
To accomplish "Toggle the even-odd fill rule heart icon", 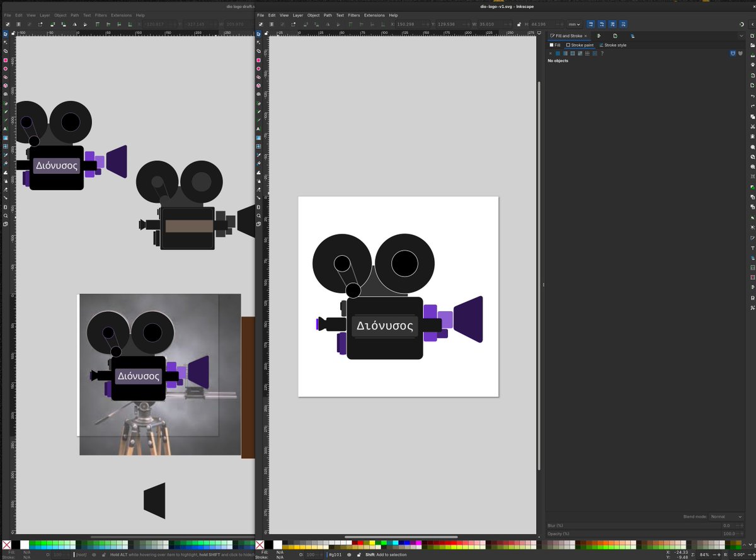I will point(733,53).
